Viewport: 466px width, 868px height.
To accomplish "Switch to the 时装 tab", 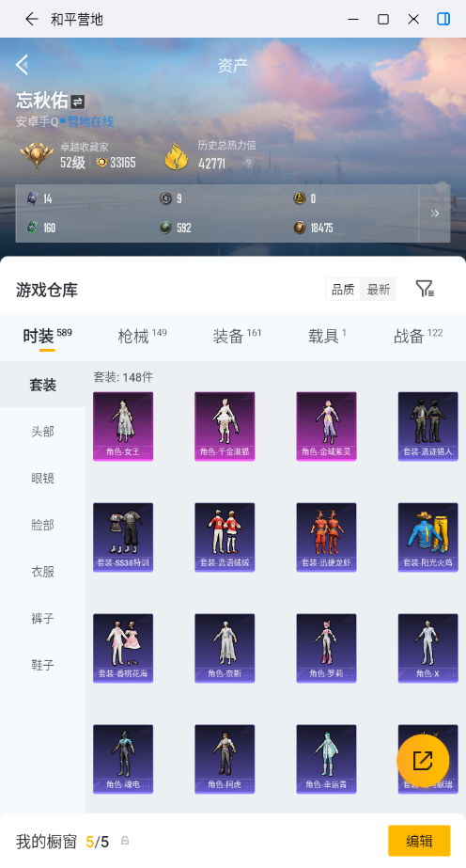I will coord(47,336).
